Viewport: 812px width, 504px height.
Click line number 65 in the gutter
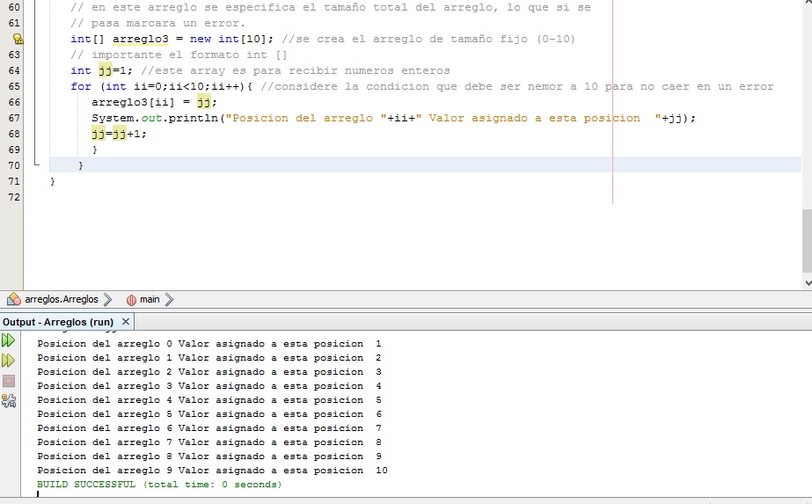[13, 86]
